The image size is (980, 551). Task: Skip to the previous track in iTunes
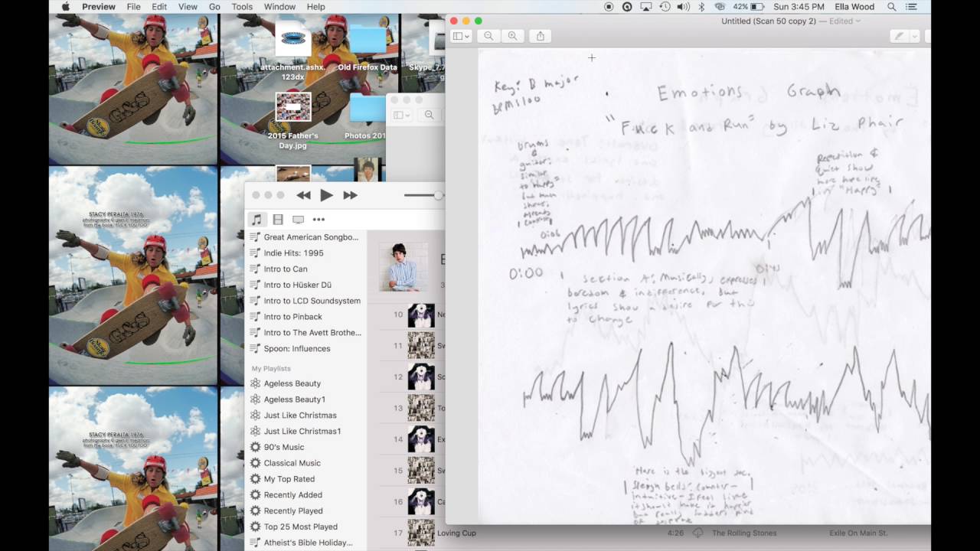click(303, 195)
